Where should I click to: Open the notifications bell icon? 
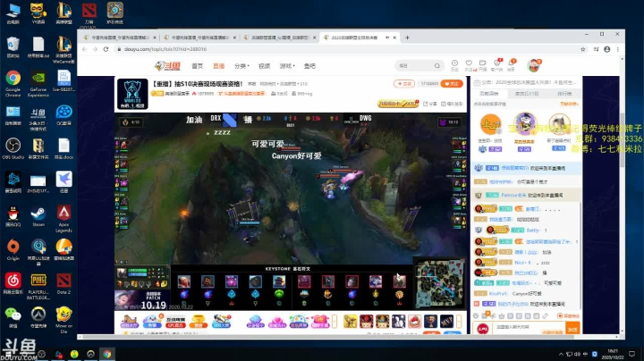[x=511, y=65]
